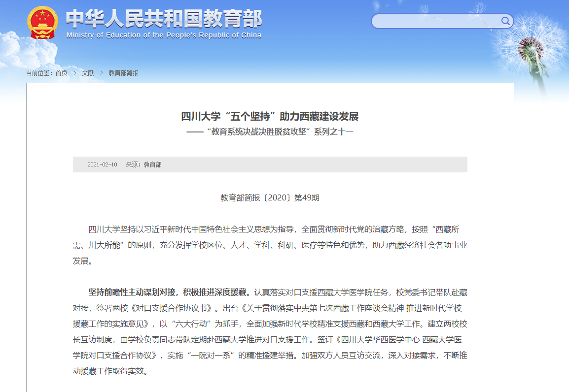Image resolution: width=569 pixels, height=392 pixels.
Task: Click the article title 四川大学“五个坚持”助力西藏建设发展
Action: (270, 116)
